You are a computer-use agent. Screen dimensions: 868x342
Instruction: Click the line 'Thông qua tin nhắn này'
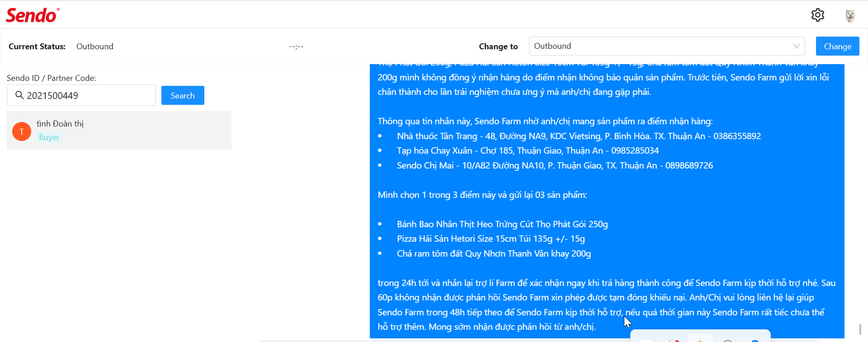(x=545, y=121)
